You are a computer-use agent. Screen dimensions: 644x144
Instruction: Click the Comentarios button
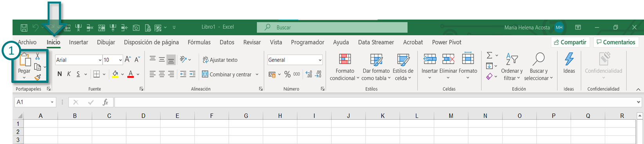[616, 42]
